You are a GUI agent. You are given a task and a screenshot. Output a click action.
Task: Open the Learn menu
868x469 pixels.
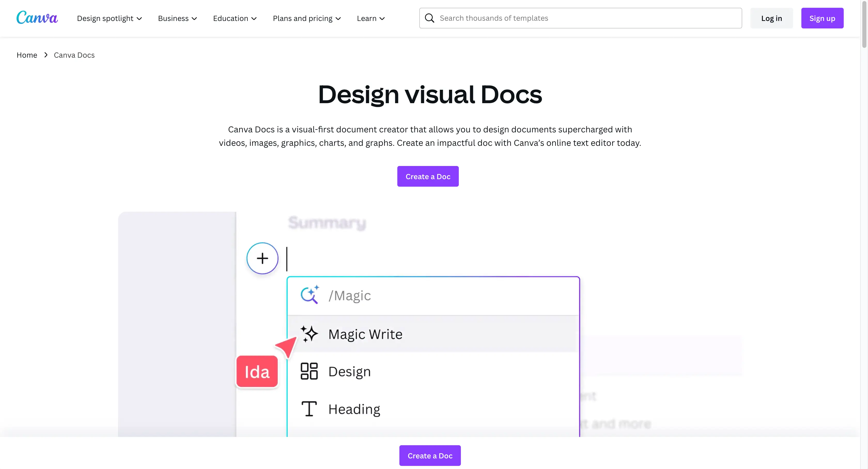click(371, 18)
